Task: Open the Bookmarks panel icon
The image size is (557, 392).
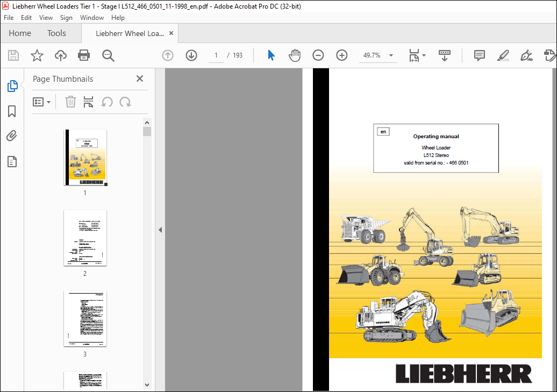Action: click(12, 111)
